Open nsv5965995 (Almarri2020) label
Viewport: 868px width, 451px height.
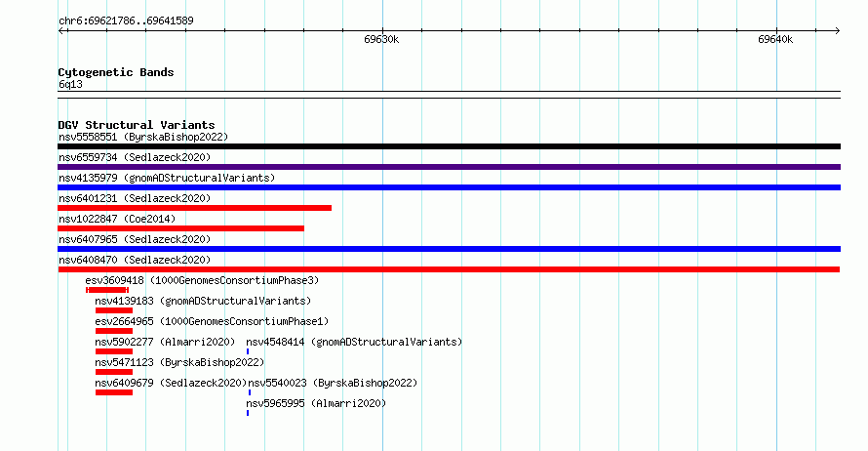click(316, 403)
